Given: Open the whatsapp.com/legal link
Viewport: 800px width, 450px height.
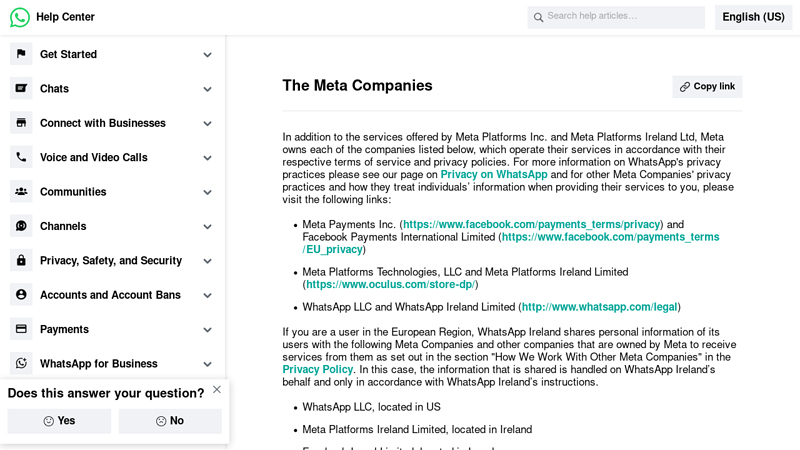Looking at the screenshot, I should pos(599,307).
